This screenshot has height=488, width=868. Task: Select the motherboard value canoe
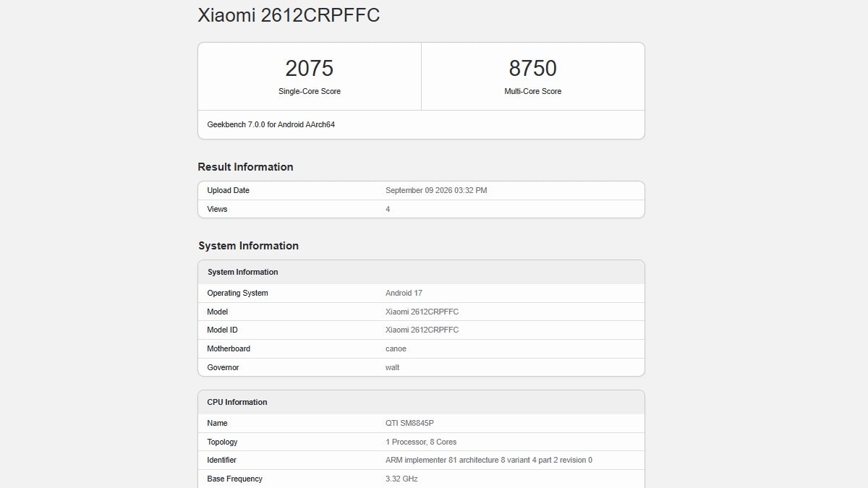[396, 348]
